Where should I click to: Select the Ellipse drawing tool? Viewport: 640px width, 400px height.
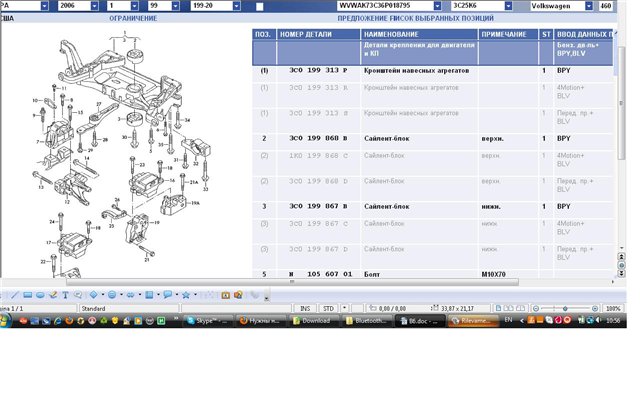[40, 295]
